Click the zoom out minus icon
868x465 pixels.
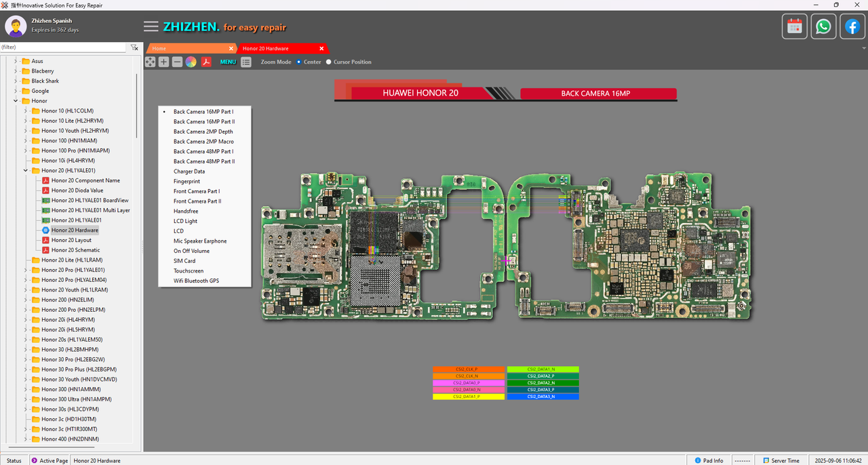pyautogui.click(x=177, y=62)
